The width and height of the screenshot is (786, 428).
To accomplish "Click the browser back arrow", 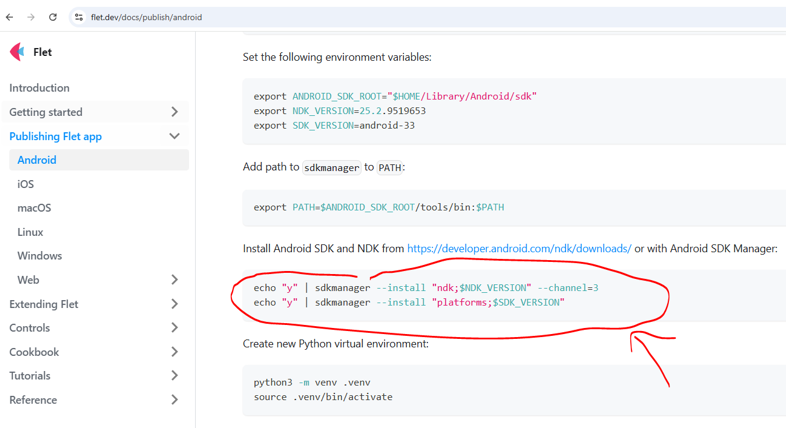I will point(10,17).
